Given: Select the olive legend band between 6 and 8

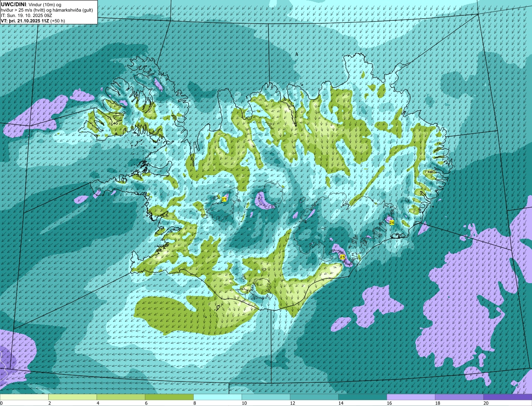Looking at the screenshot, I should [169, 397].
